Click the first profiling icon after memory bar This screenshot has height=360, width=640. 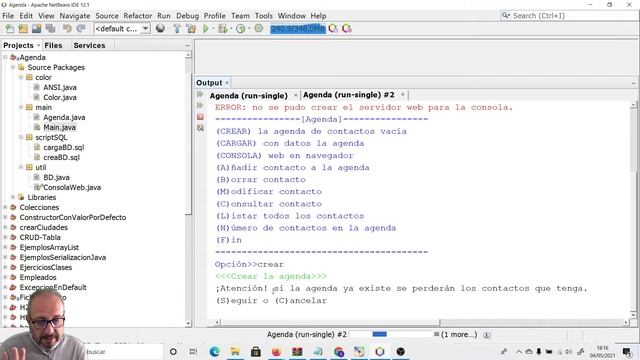pyautogui.click(x=333, y=29)
